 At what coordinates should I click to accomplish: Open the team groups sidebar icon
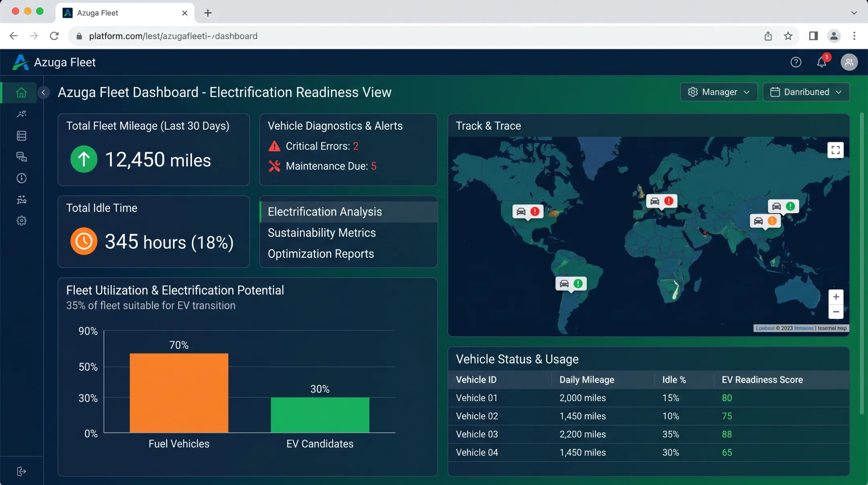coord(21,199)
